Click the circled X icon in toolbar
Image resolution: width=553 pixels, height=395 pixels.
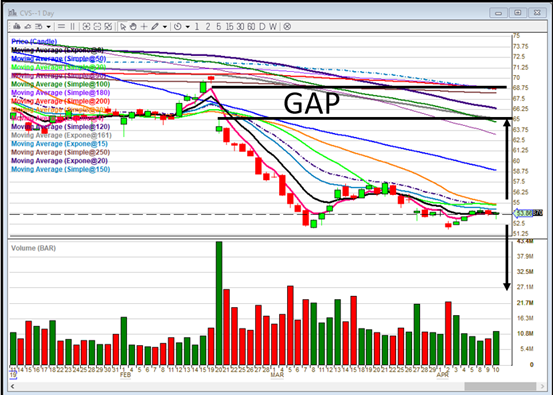coord(287,26)
